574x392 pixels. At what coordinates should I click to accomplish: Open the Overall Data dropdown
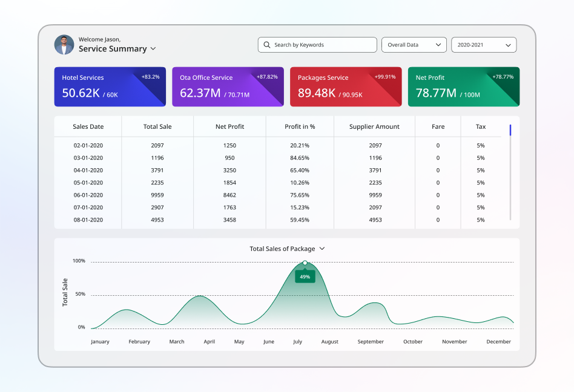[414, 45]
